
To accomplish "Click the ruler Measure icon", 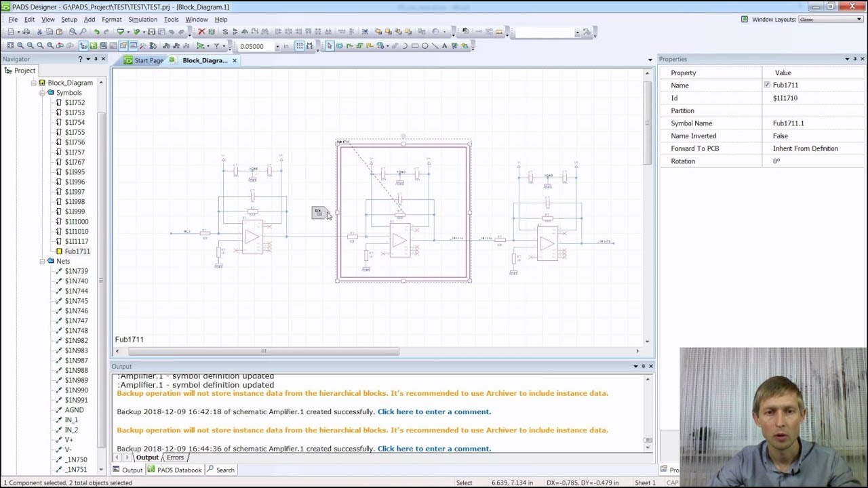I will (499, 32).
